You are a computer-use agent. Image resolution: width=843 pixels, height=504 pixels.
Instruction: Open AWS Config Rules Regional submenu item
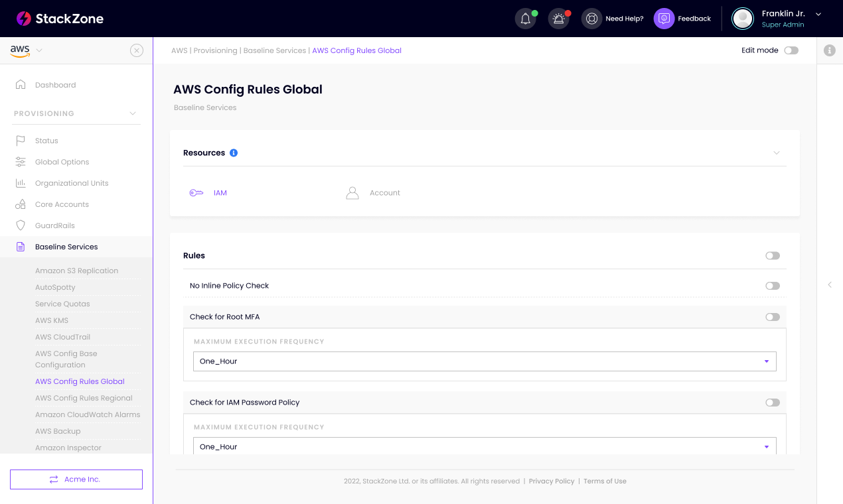click(84, 398)
